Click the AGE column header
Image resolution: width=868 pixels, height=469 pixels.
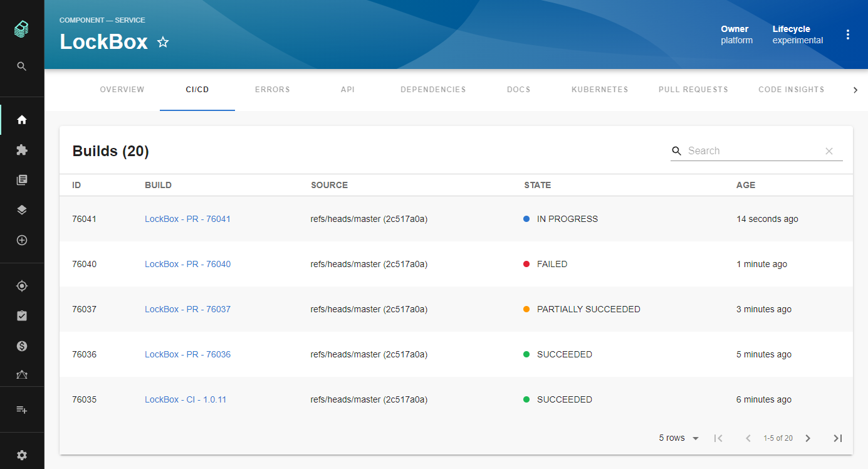click(746, 185)
